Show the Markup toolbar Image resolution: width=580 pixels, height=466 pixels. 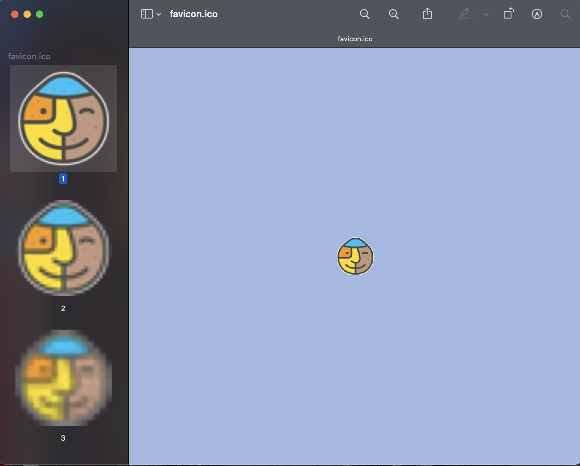click(537, 14)
